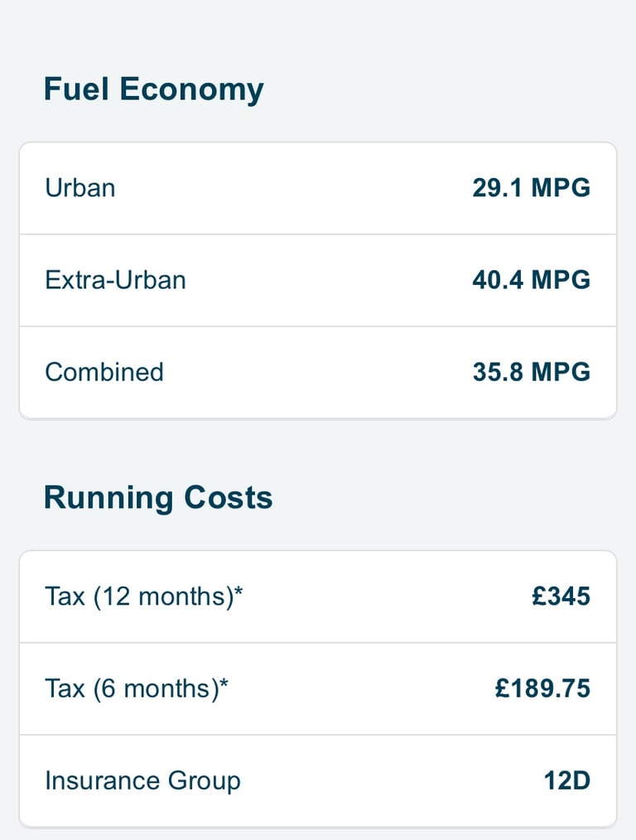Click the Urban row label

pyautogui.click(x=80, y=188)
